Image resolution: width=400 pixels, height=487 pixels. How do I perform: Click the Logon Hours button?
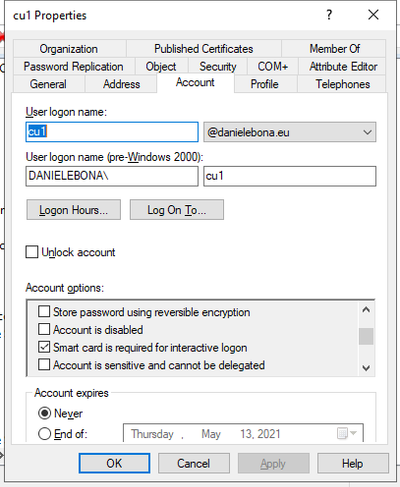click(x=74, y=210)
